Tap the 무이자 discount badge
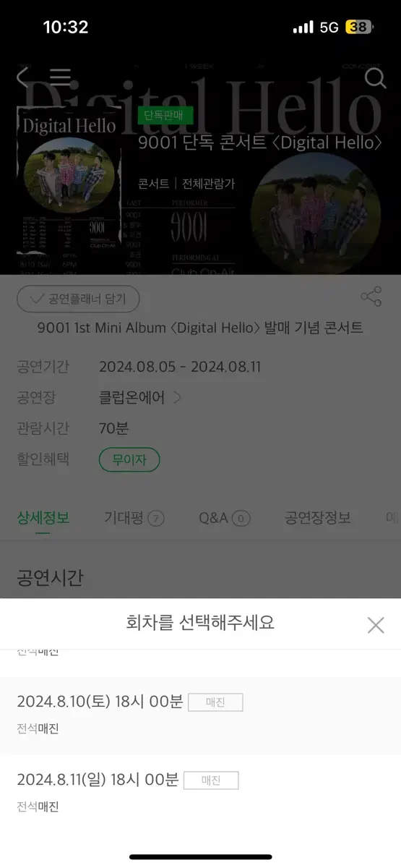Image resolution: width=401 pixels, height=868 pixels. click(129, 459)
